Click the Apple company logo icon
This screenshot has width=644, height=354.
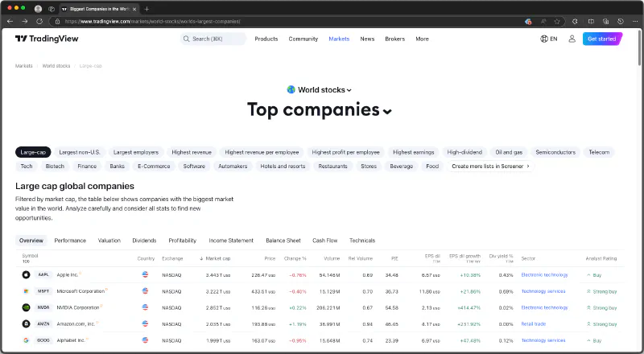click(26, 274)
